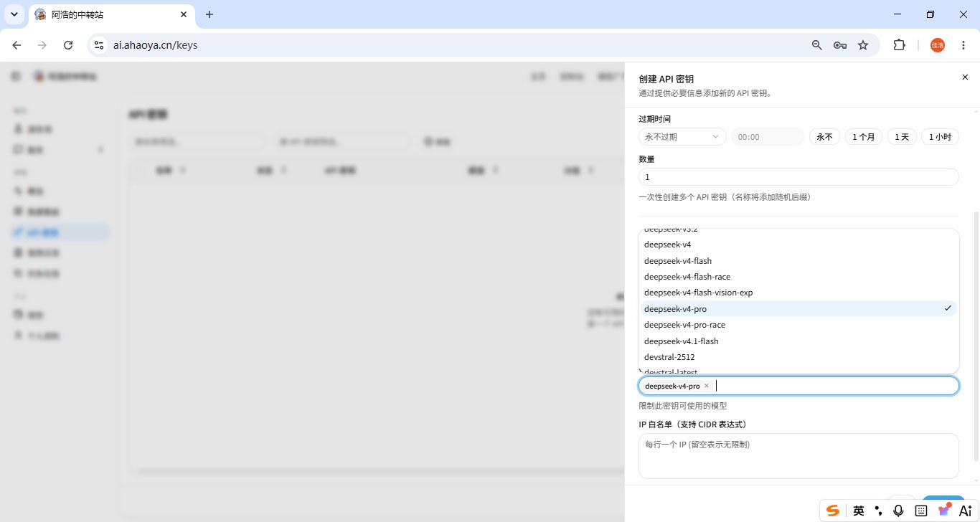
Task: Click the address bar URL
Action: pos(156,45)
